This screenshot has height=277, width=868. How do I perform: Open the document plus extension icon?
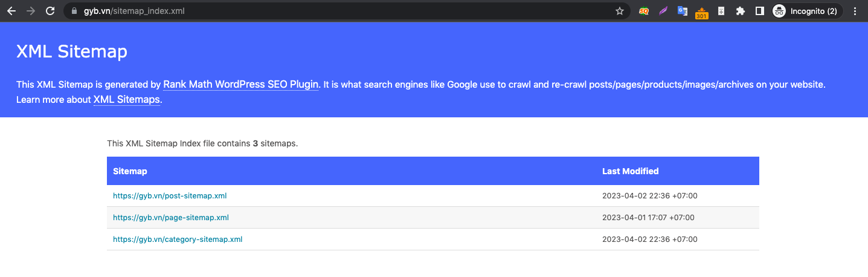tap(721, 11)
